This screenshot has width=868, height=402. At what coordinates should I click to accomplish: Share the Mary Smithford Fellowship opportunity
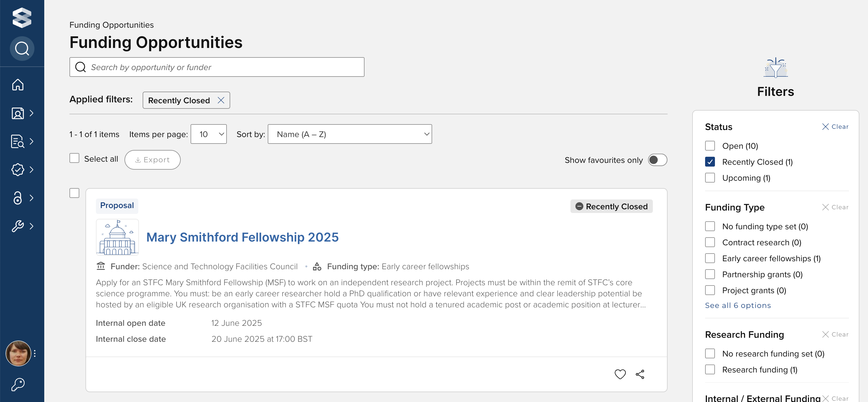[x=640, y=374]
